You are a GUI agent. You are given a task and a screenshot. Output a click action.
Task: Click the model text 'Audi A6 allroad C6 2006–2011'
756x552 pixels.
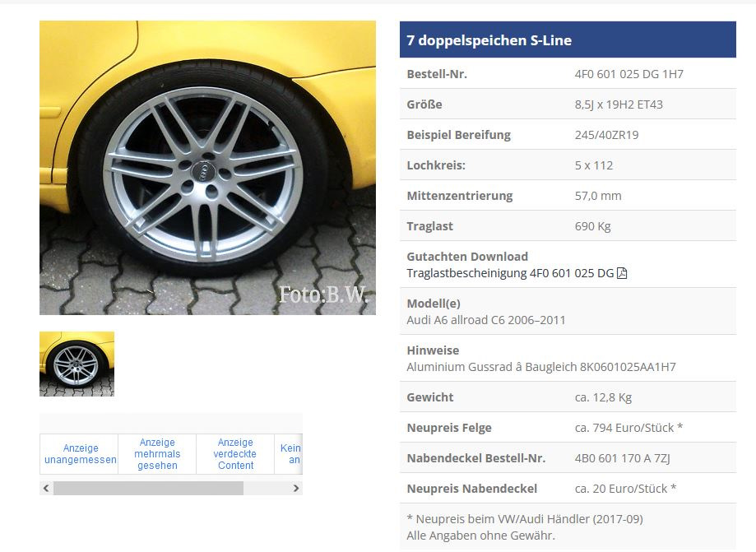tap(486, 320)
